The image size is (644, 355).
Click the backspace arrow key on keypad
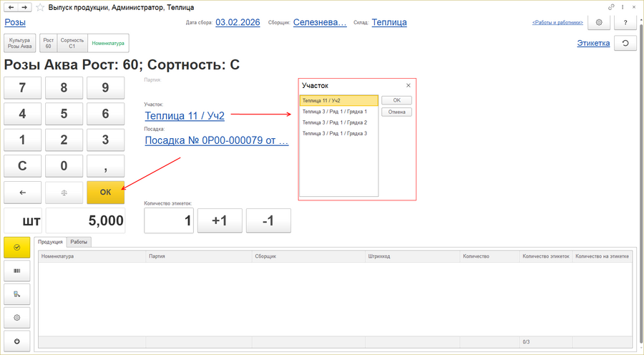pos(23,193)
